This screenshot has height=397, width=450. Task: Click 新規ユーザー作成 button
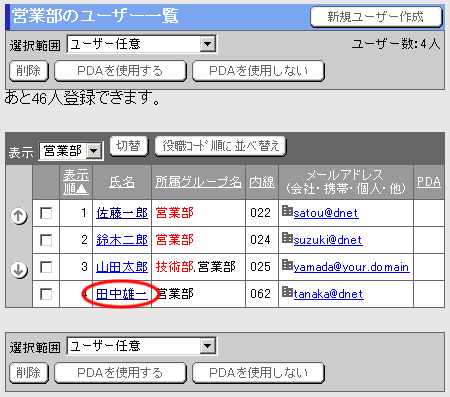[x=376, y=17]
